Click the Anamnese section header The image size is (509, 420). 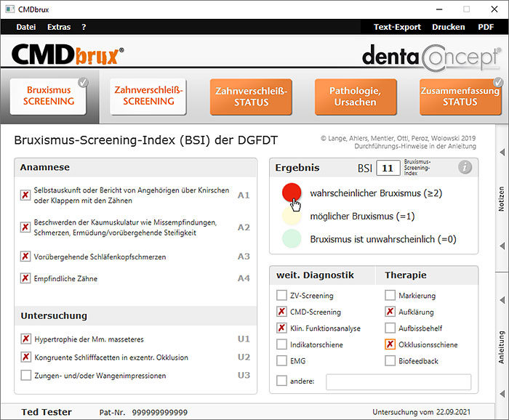point(45,167)
